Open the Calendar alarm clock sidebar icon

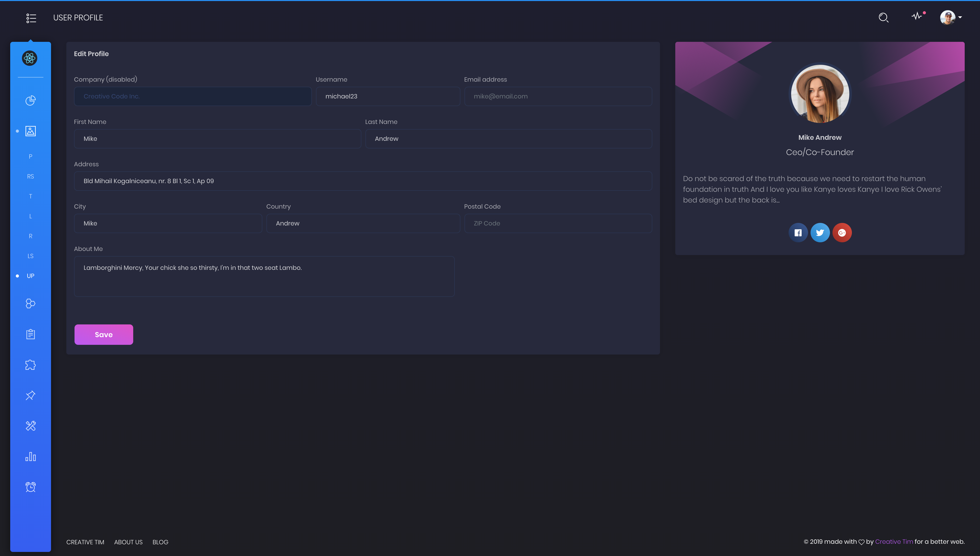31,487
